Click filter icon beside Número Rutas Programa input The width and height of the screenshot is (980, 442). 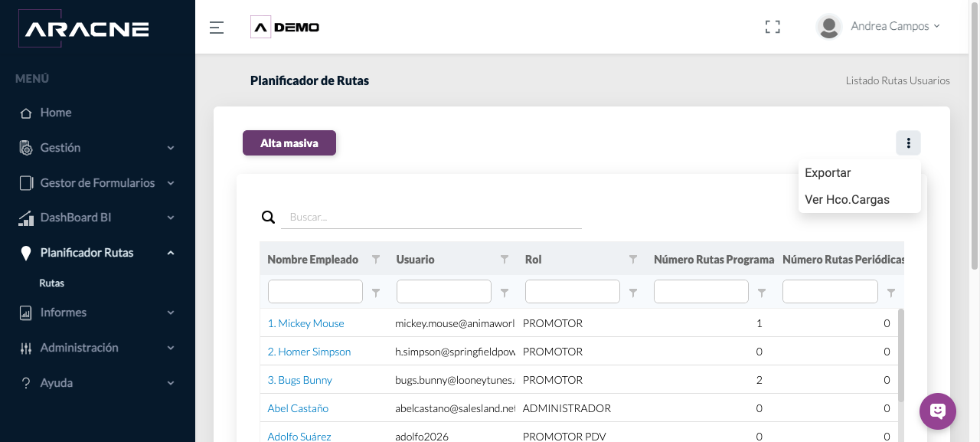point(762,292)
